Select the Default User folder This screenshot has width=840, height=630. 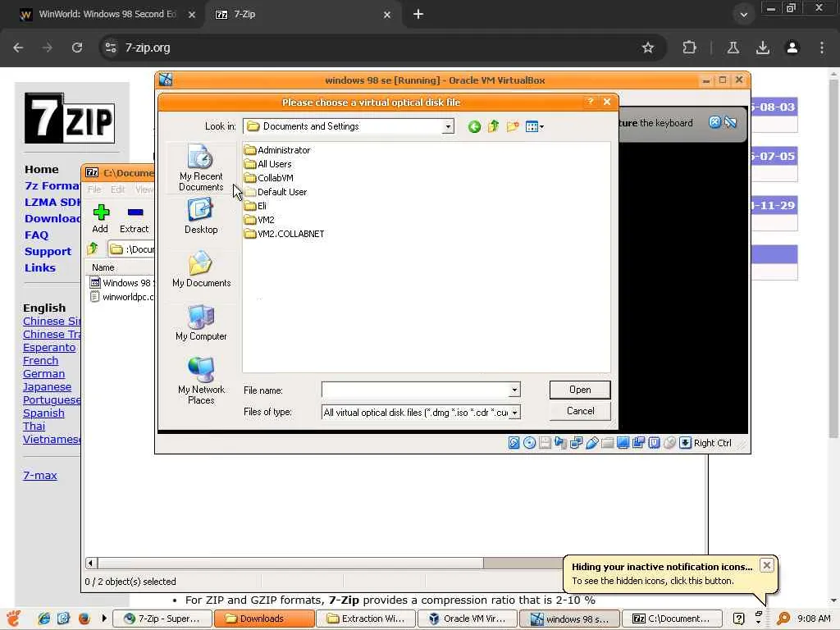[x=276, y=192]
